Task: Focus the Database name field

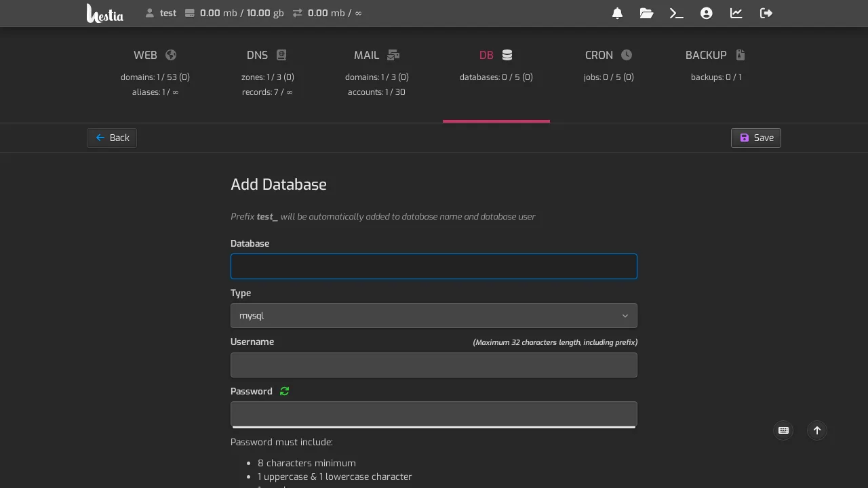Action: [x=434, y=266]
